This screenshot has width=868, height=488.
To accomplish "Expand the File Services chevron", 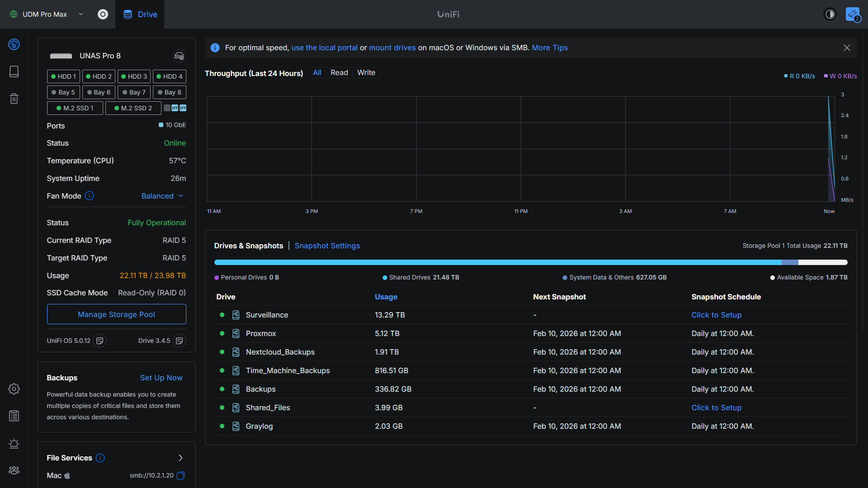I will coord(180,458).
